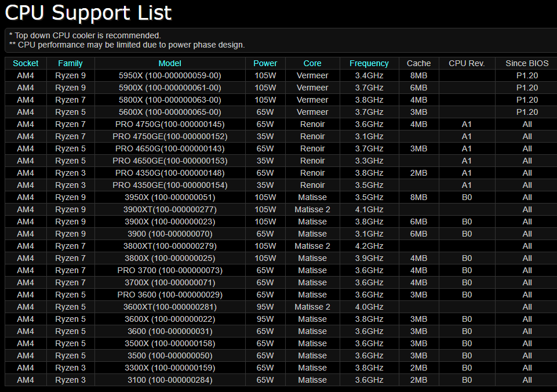
Task: Select model 3600XT(100-000000281)
Action: (170, 307)
